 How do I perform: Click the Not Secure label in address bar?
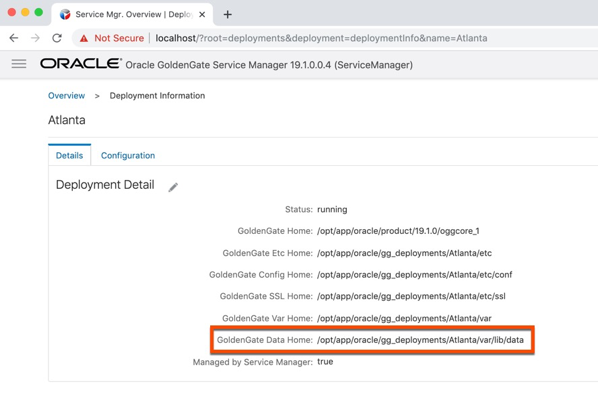[x=119, y=38]
